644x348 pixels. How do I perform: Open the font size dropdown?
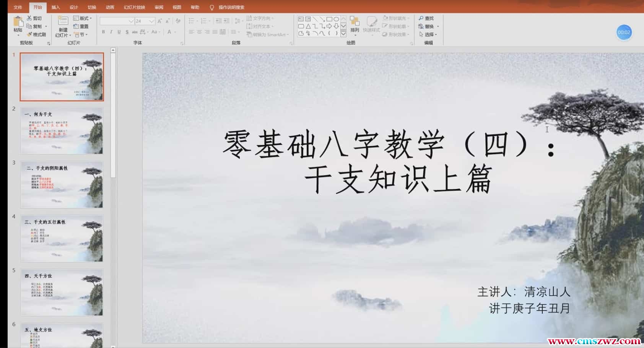[152, 21]
